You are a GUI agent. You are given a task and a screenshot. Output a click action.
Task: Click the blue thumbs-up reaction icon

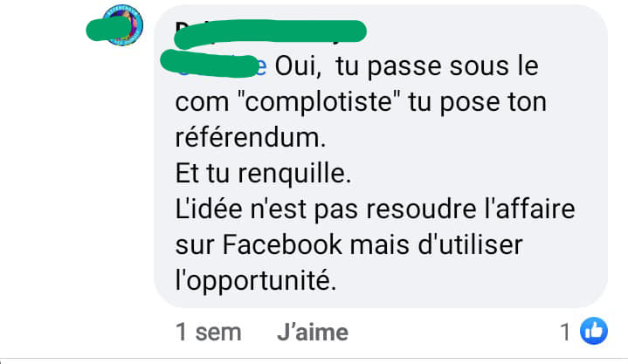pyautogui.click(x=594, y=331)
